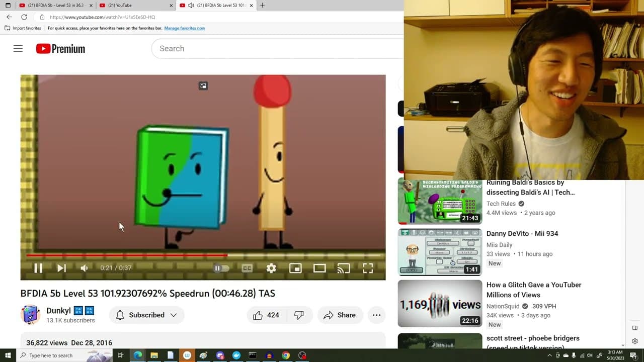Open a new browser tab
The height and width of the screenshot is (362, 644).
262,6
